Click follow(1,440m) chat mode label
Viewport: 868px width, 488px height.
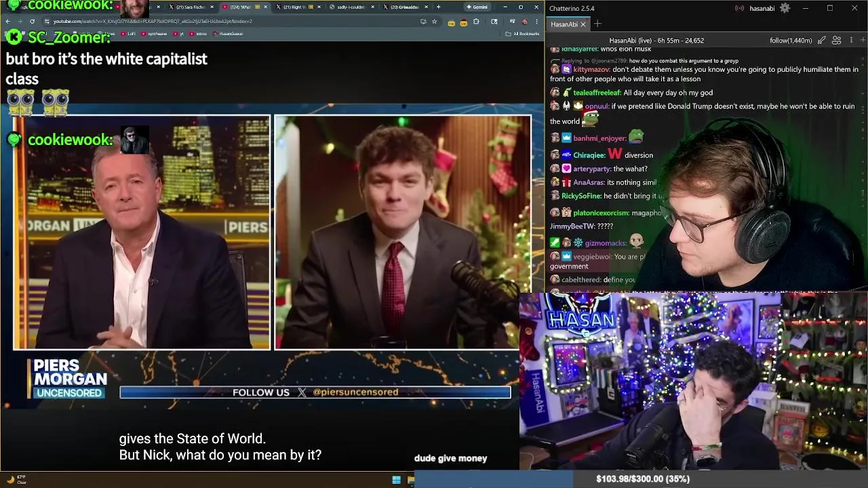pyautogui.click(x=791, y=41)
